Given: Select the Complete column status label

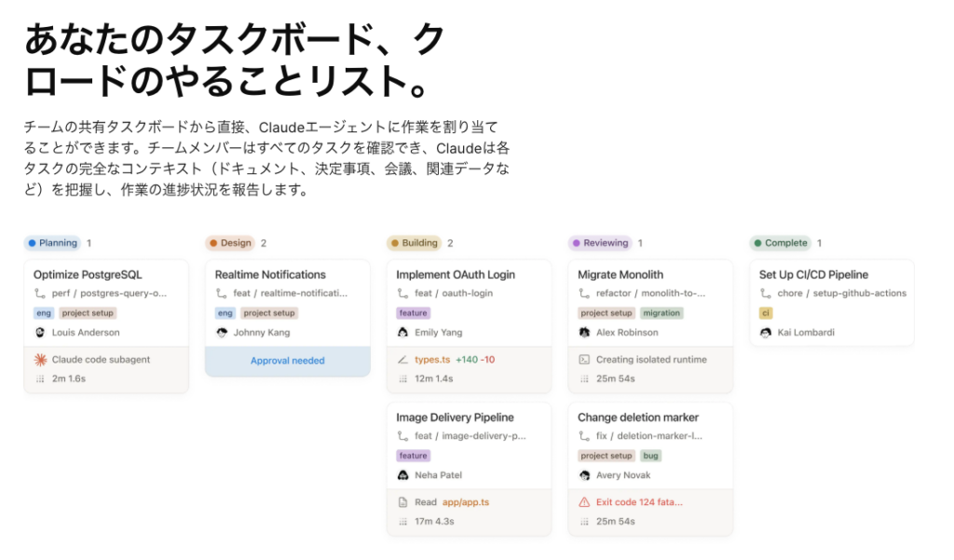Looking at the screenshot, I should click(780, 243).
